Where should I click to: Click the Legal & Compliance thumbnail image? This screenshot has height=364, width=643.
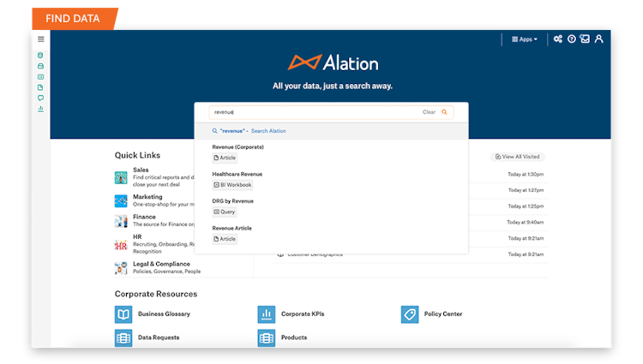click(121, 268)
